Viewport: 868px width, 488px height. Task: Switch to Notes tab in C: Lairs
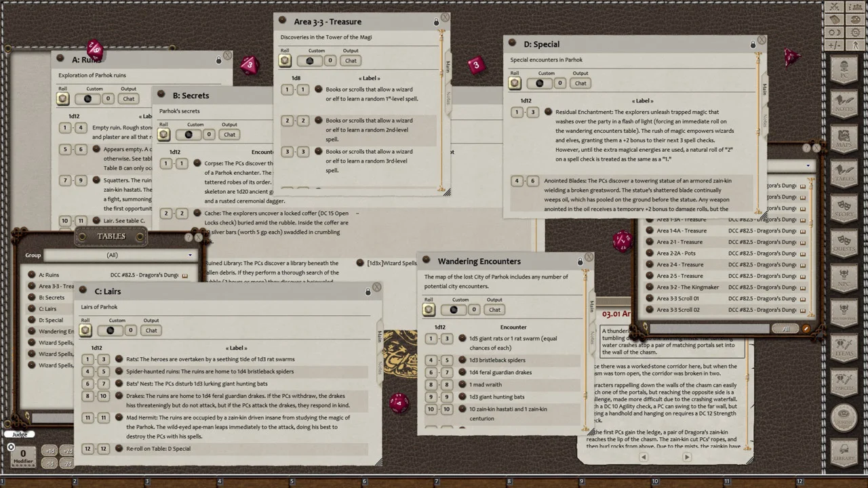tap(380, 367)
